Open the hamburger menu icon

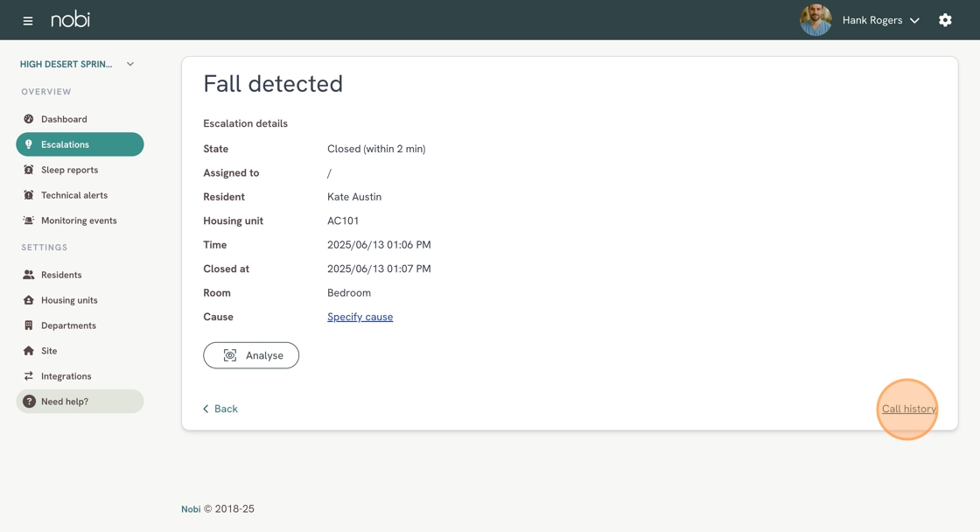[27, 21]
